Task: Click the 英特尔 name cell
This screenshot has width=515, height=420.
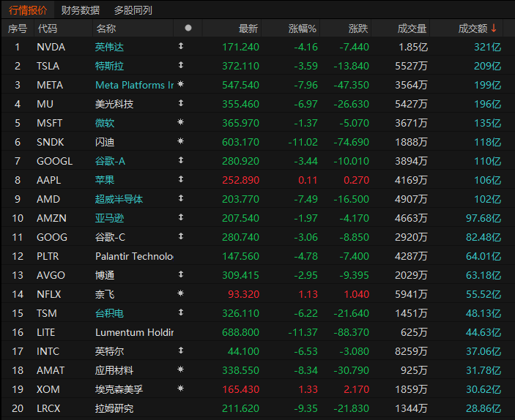Action: click(109, 351)
